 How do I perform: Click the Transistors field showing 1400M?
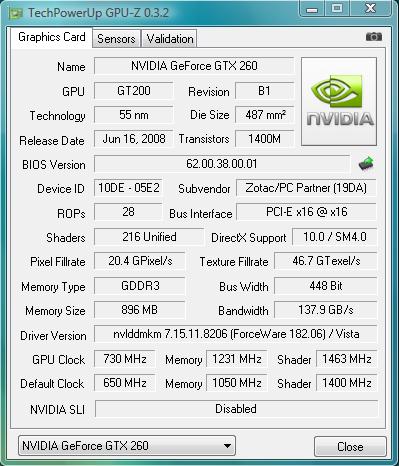[x=264, y=139]
